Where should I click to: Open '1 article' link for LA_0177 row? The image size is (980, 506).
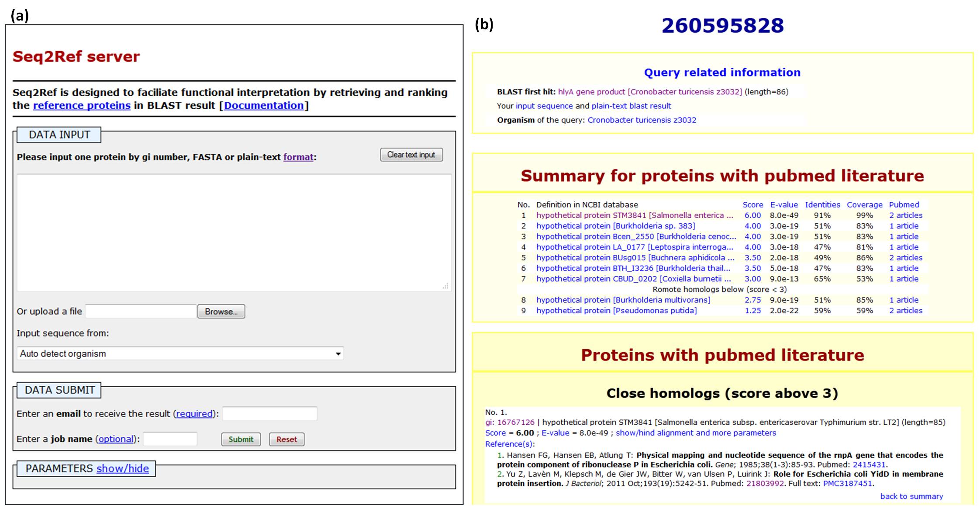[x=904, y=247]
